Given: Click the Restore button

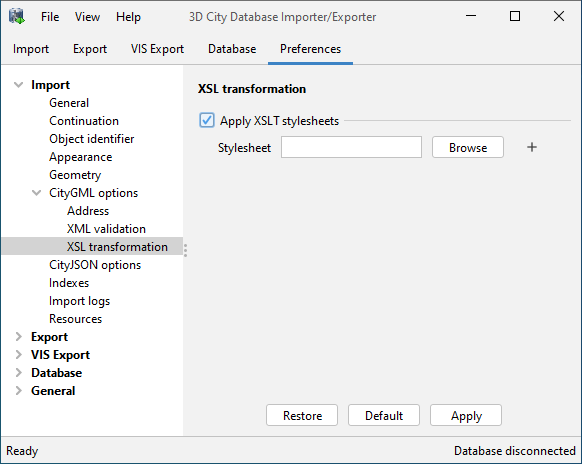Looking at the screenshot, I should (302, 415).
